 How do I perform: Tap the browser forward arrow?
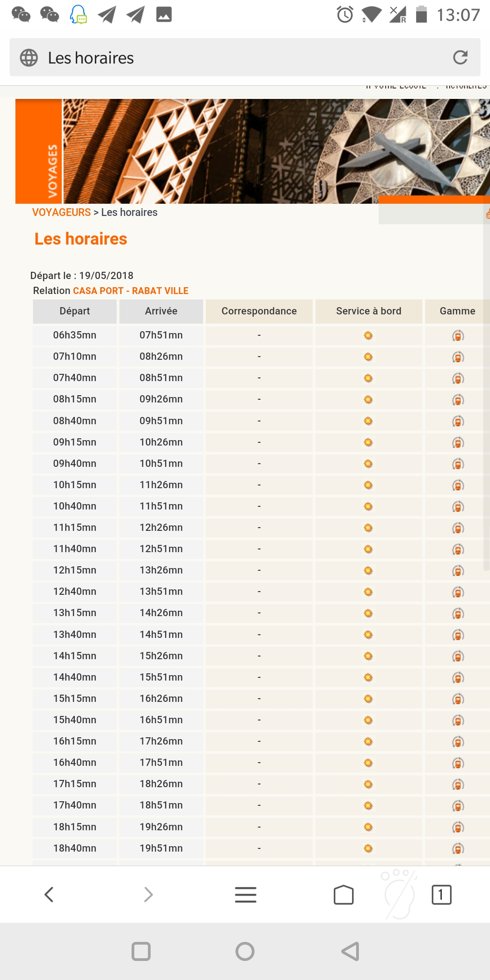[148, 895]
